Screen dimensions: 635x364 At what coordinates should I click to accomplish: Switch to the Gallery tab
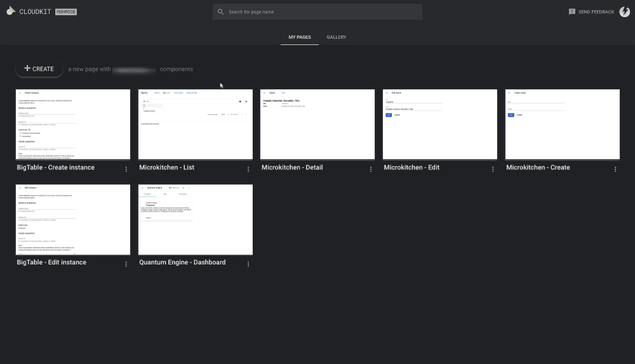pos(337,37)
